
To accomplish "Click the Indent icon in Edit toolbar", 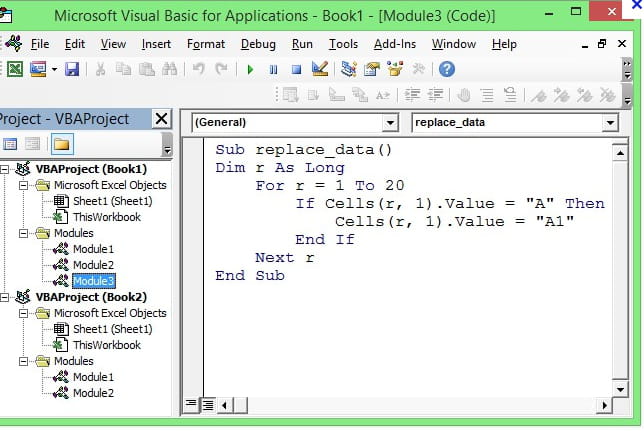I will pyautogui.click(x=412, y=95).
